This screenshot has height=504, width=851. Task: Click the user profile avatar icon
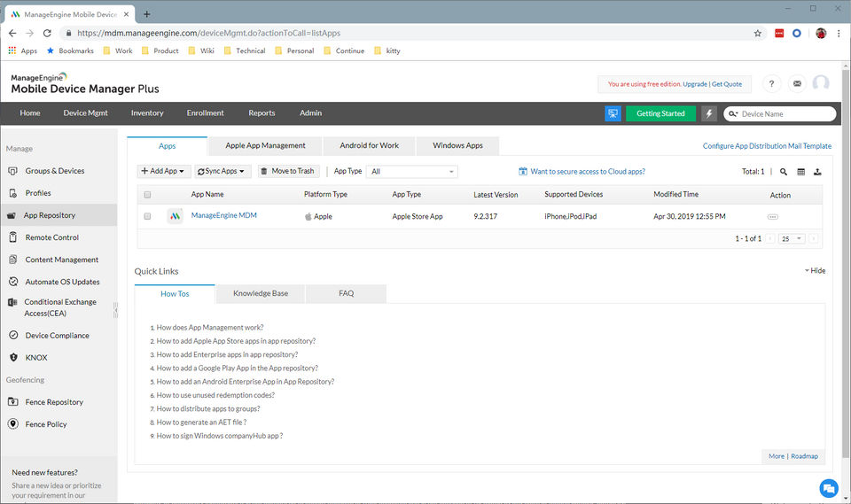click(x=821, y=83)
